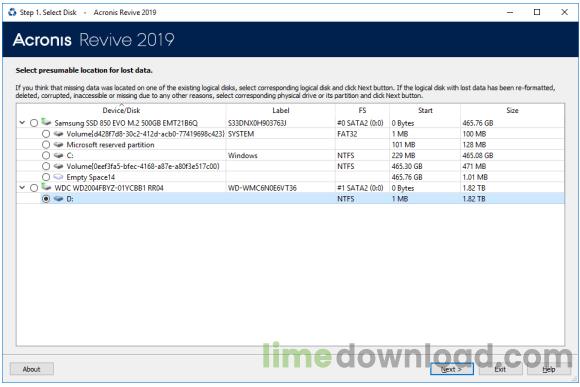Screen dimensions: 580x387
Task: Sort by the Label column header
Action: 281,110
